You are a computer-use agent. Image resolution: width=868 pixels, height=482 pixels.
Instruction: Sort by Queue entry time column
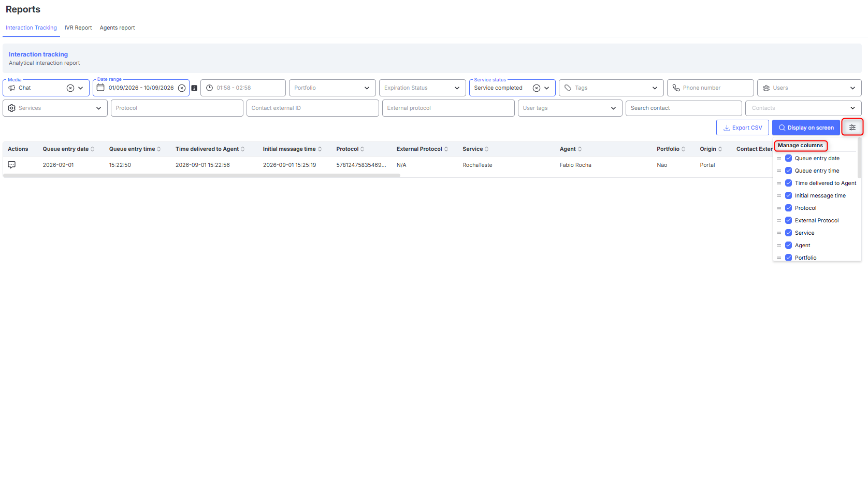pos(158,149)
